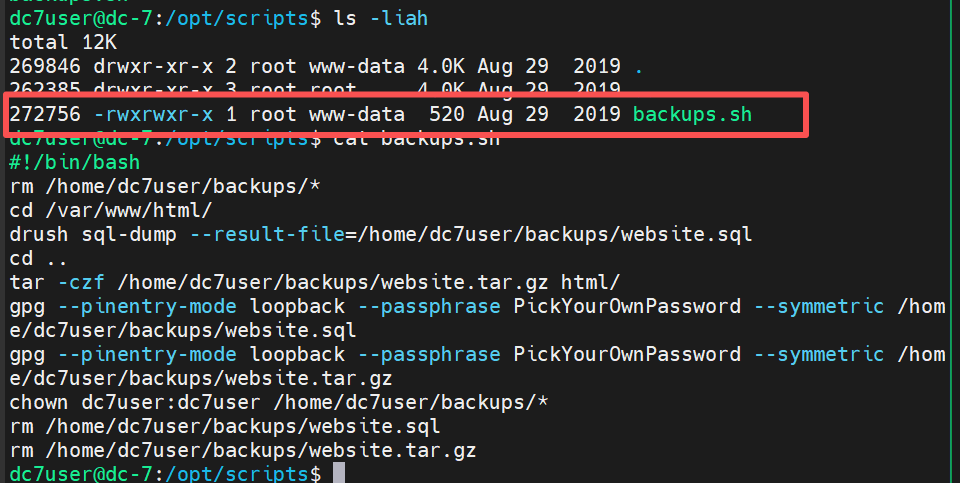Click the inode number 272756
The width and height of the screenshot is (960, 483).
click(45, 114)
